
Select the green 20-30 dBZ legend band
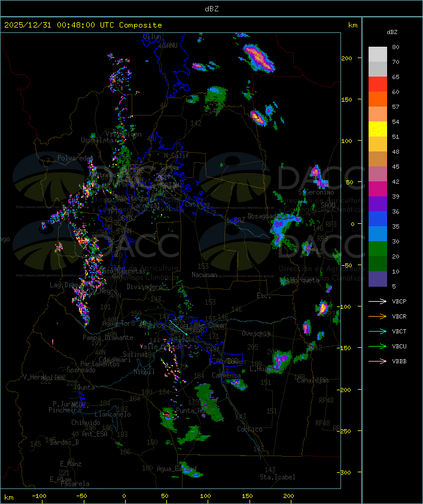[x=378, y=249]
